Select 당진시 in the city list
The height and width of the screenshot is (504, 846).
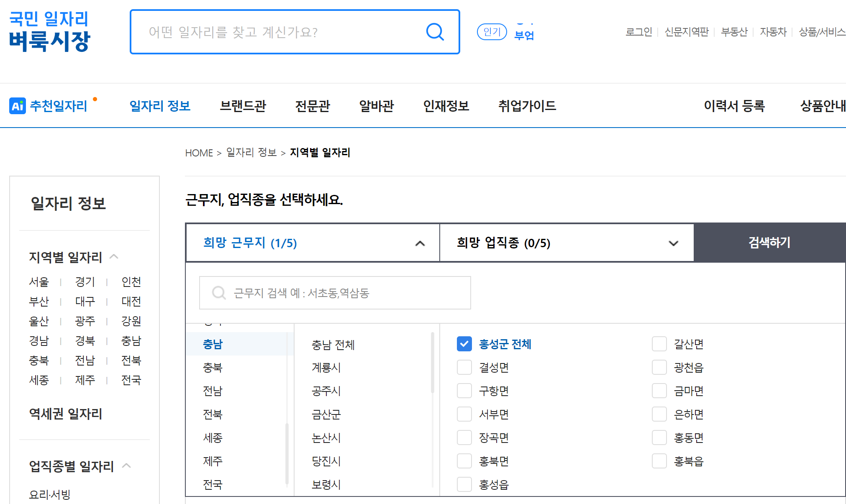326,461
